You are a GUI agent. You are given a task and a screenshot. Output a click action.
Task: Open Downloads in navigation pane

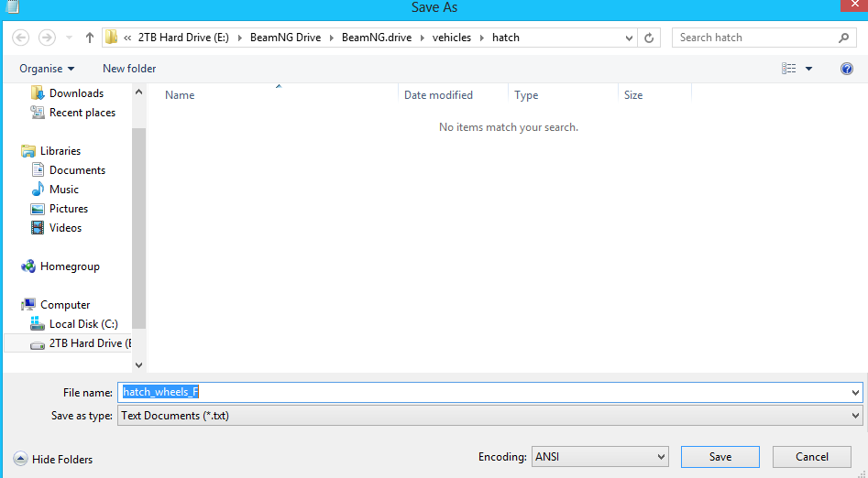[x=76, y=93]
